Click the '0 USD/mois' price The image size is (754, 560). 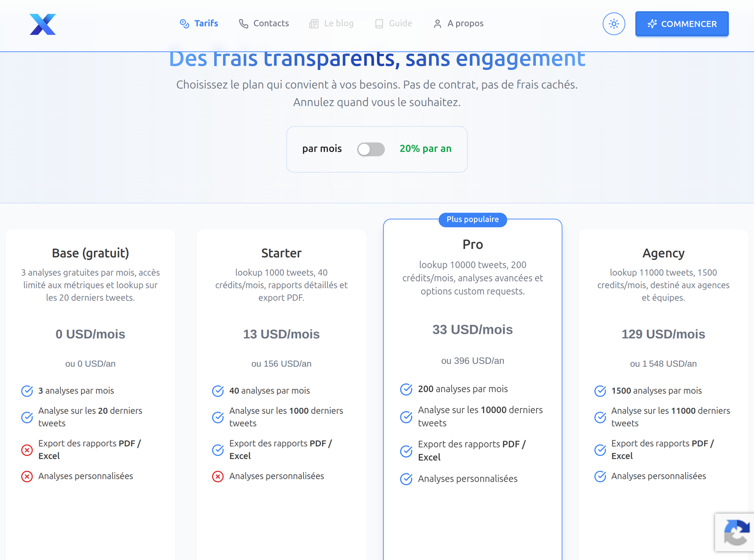click(x=90, y=334)
